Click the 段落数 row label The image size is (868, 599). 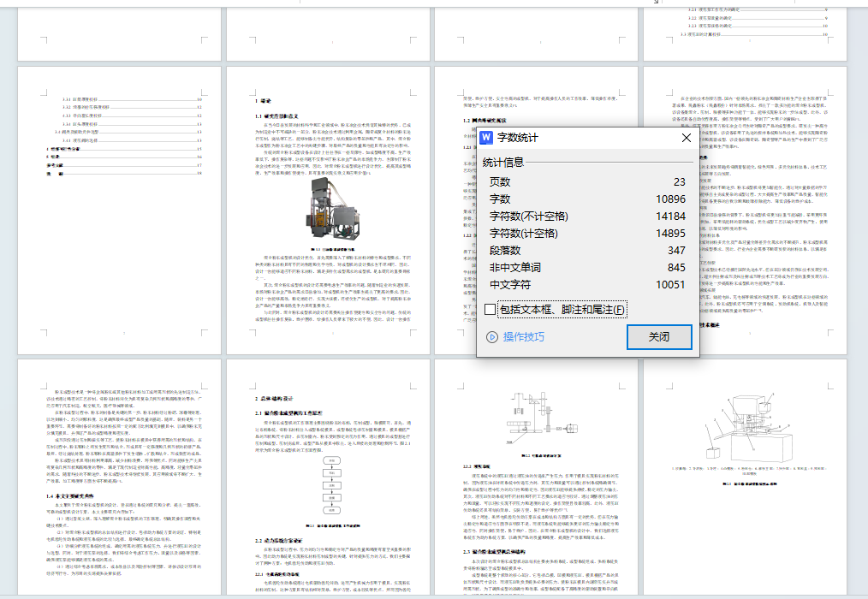click(x=505, y=250)
